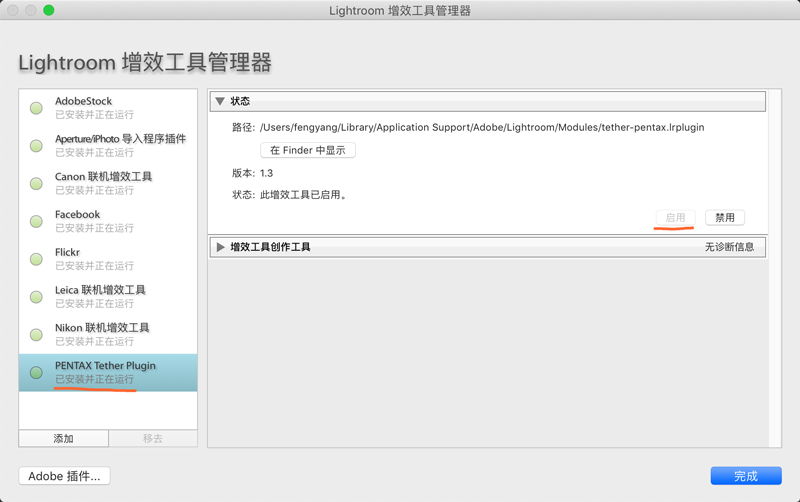Select Nikon 联机增效工具 in the list
Screen dimensions: 800x502
[108, 334]
